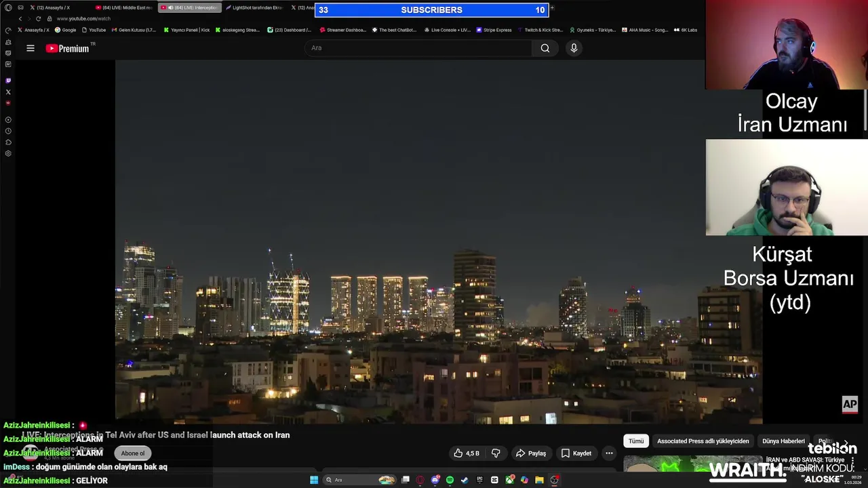The width and height of the screenshot is (868, 488).
Task: Click the YouTube search magnifier button
Action: tap(545, 48)
